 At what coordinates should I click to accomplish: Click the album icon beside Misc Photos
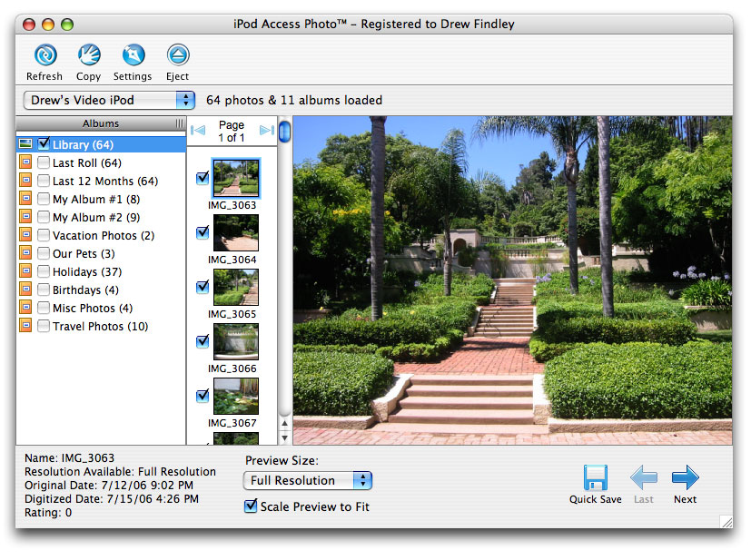25,308
